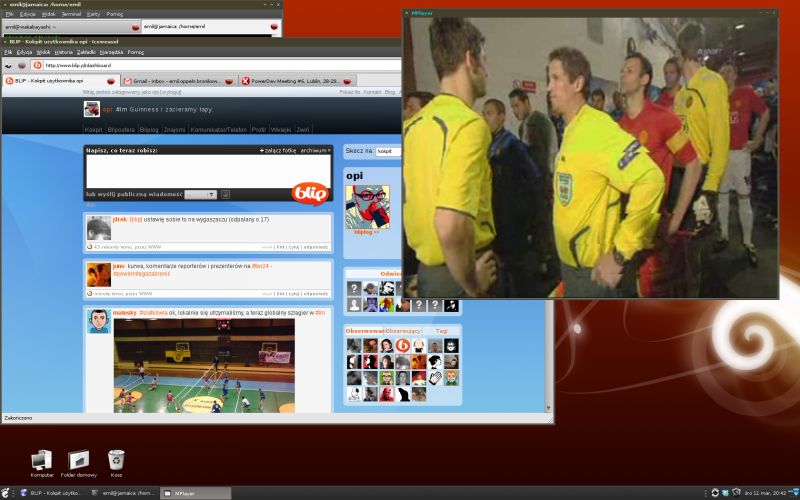Click the orange b logo avatar in Obserwowani
This screenshot has height=500, width=800.
[x=403, y=346]
